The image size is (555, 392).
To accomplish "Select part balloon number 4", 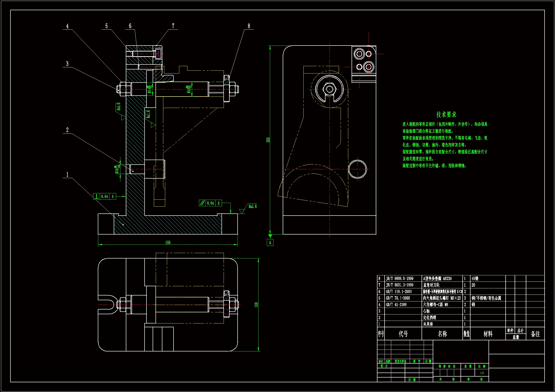I will click(67, 26).
